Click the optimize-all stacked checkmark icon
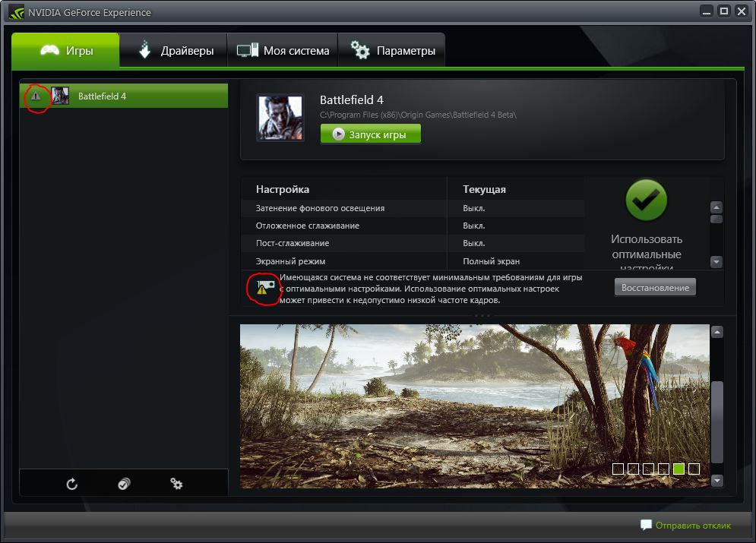This screenshot has width=756, height=543. (124, 484)
